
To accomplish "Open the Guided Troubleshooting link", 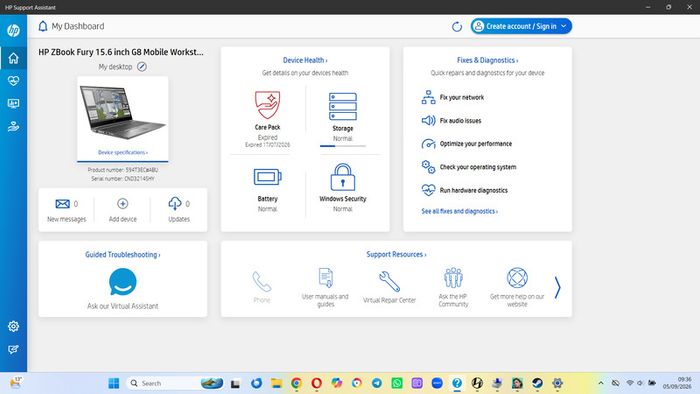I will [x=122, y=255].
